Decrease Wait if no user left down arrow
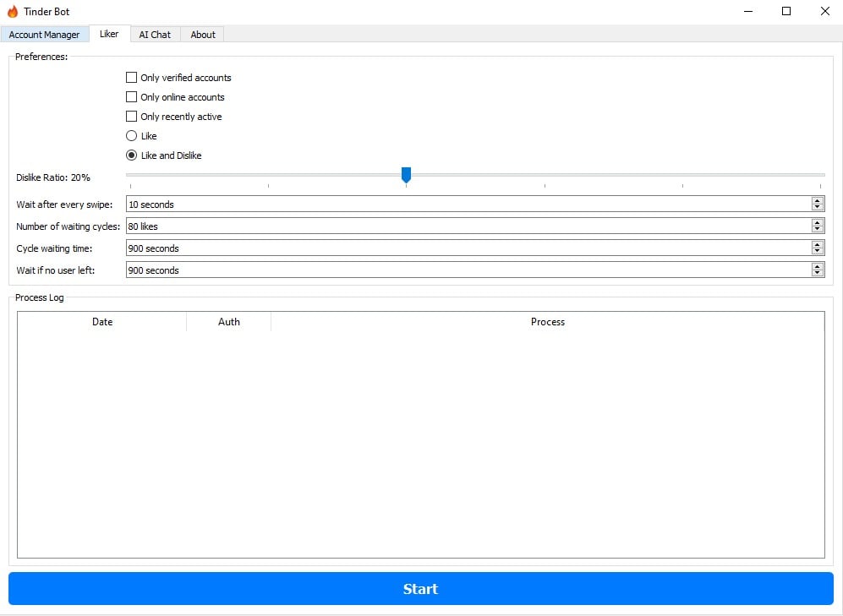Viewport: 843px width, 616px height. tap(817, 274)
